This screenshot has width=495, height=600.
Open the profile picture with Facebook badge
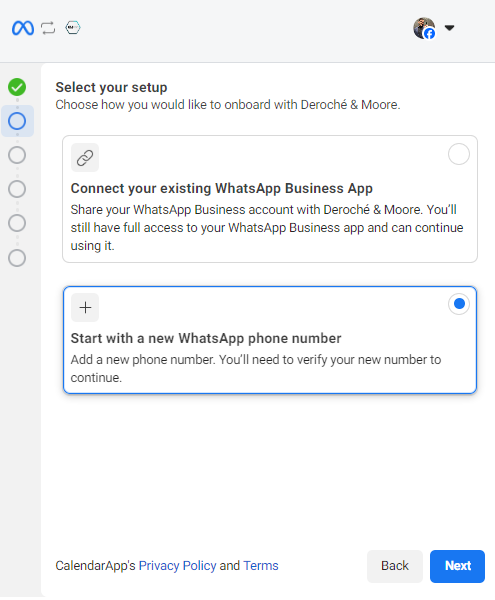424,28
